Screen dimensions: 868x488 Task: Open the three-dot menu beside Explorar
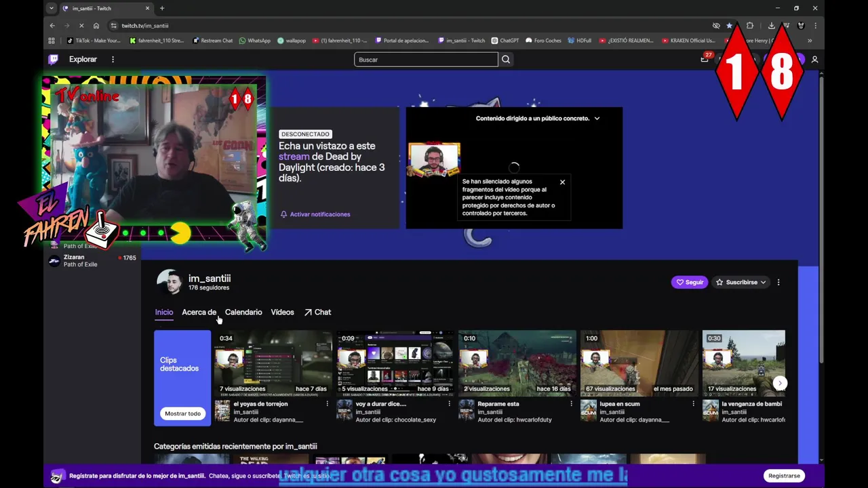click(113, 60)
